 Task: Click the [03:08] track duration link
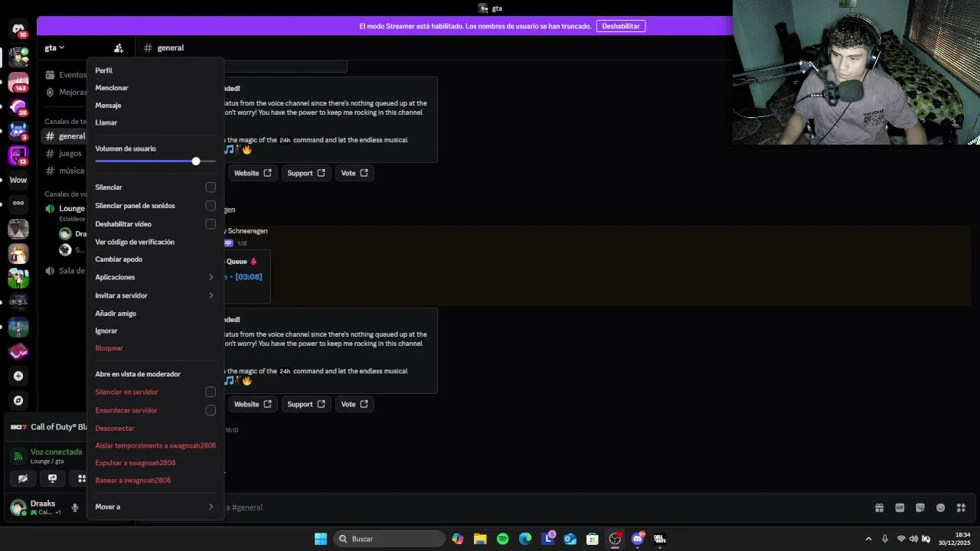tap(249, 277)
